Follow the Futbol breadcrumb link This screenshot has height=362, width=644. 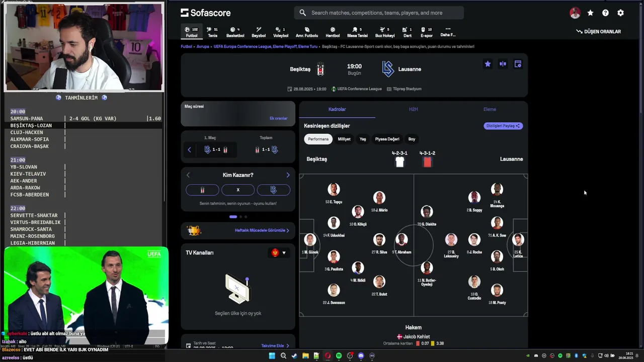186,46
